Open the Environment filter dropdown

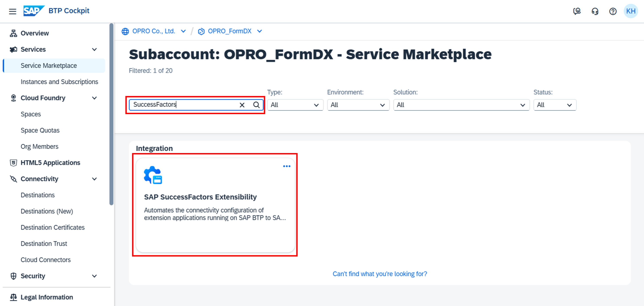358,105
